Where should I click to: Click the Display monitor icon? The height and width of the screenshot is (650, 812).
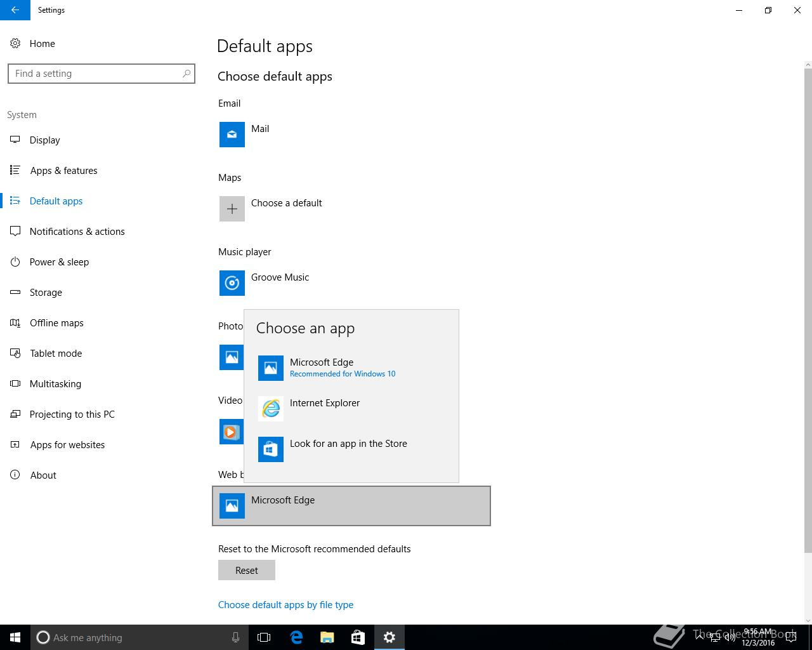(15, 140)
